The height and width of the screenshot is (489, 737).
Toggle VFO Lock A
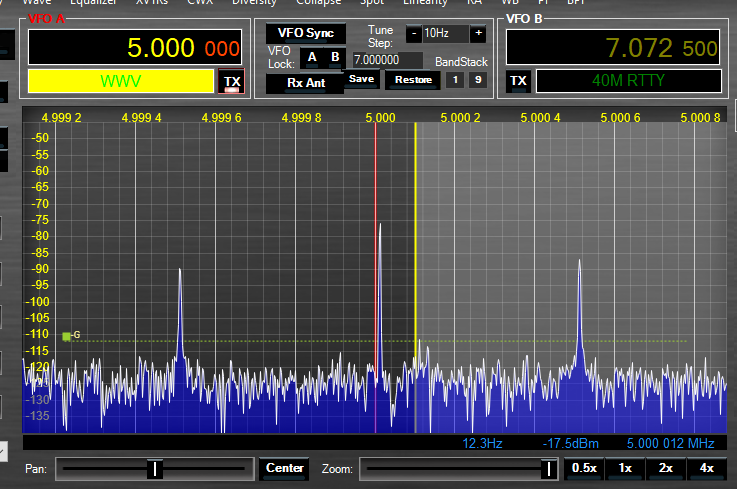[x=312, y=58]
